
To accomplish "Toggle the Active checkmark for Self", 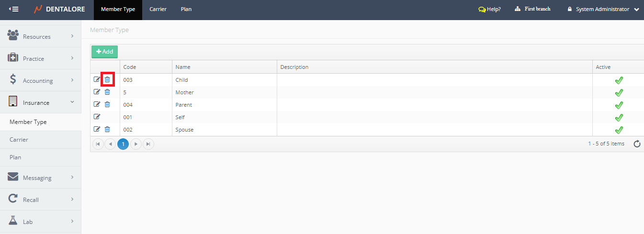I will pos(619,117).
